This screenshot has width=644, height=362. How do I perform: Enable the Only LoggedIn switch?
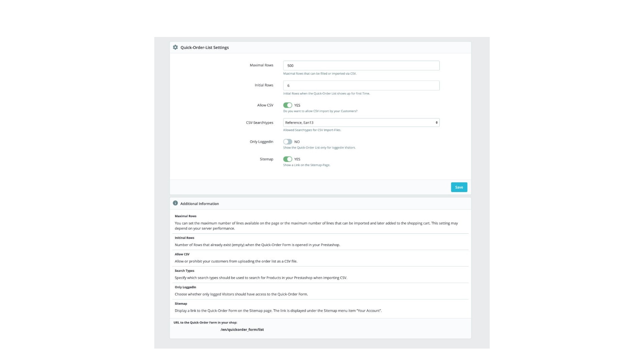click(x=287, y=142)
